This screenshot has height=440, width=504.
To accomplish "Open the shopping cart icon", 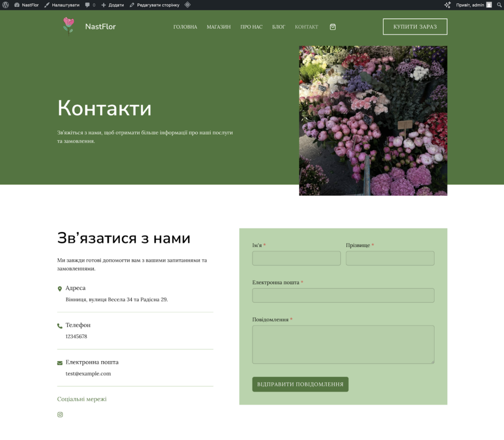I will pyautogui.click(x=333, y=27).
